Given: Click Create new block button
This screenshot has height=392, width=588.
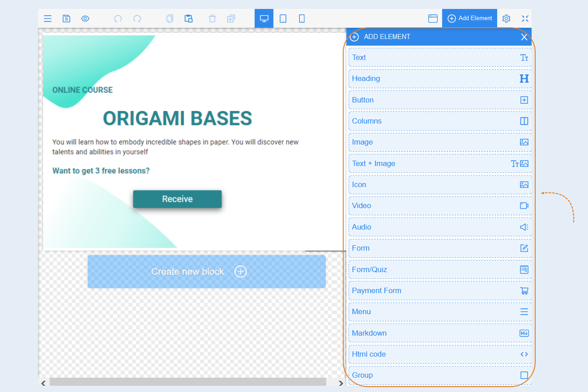Looking at the screenshot, I should pos(206,272).
